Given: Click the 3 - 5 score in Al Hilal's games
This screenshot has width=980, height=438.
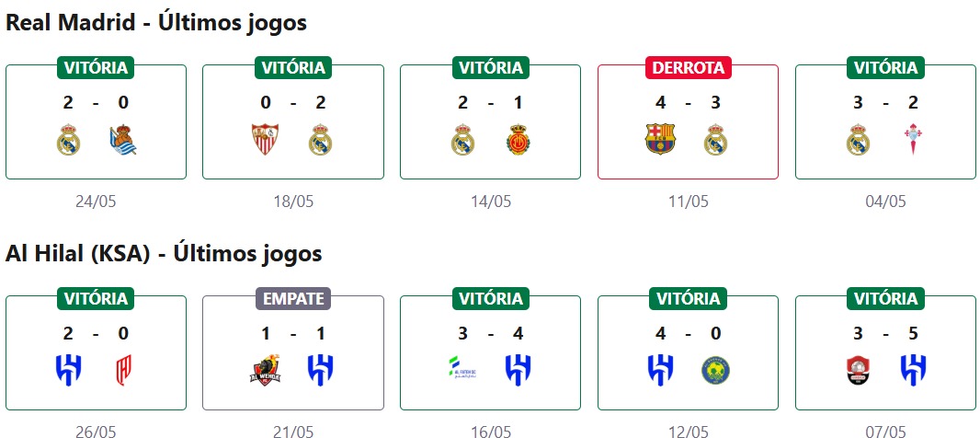Looking at the screenshot, I should point(885,333).
